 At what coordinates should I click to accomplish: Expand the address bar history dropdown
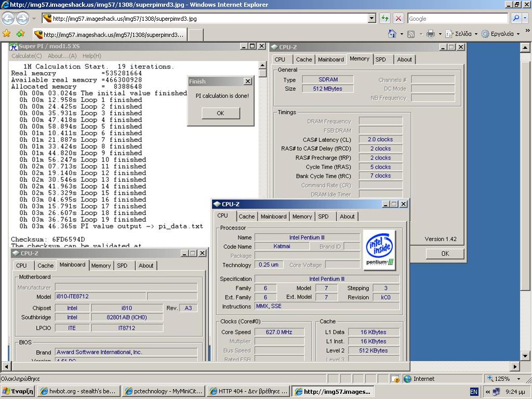pos(372,18)
